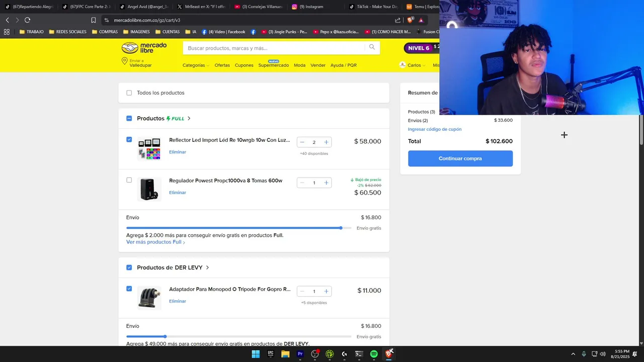
Task: Open the notifications bell in taskbar
Action: point(635,354)
